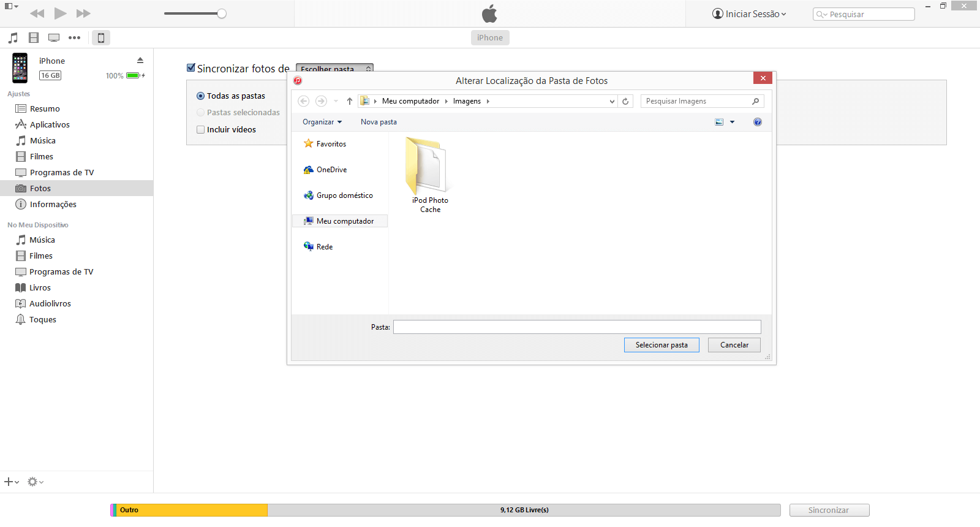
Task: Enable Incluir vídeos checkbox
Action: (200, 129)
